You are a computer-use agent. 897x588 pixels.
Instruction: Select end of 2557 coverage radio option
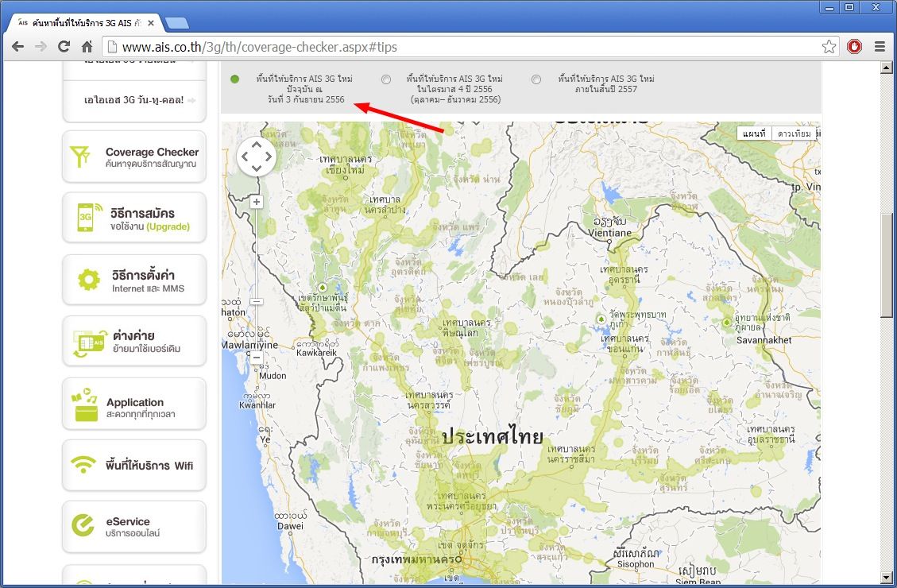click(536, 79)
